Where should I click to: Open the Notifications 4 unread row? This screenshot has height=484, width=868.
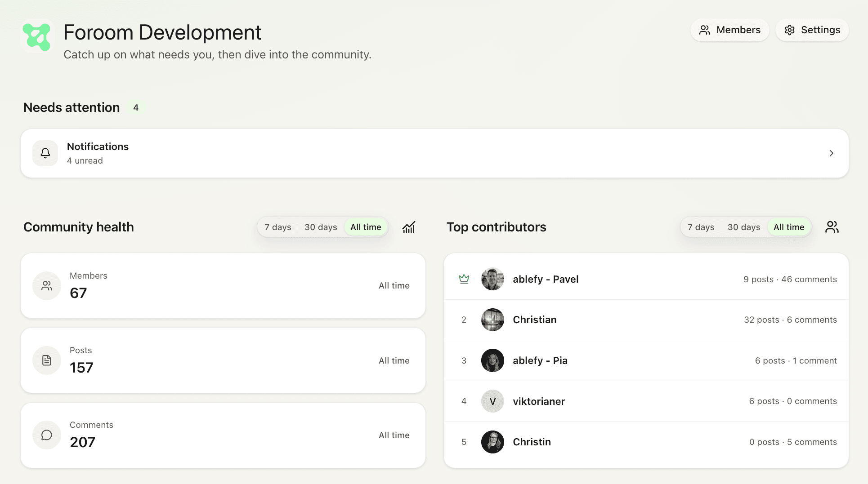[434, 153]
